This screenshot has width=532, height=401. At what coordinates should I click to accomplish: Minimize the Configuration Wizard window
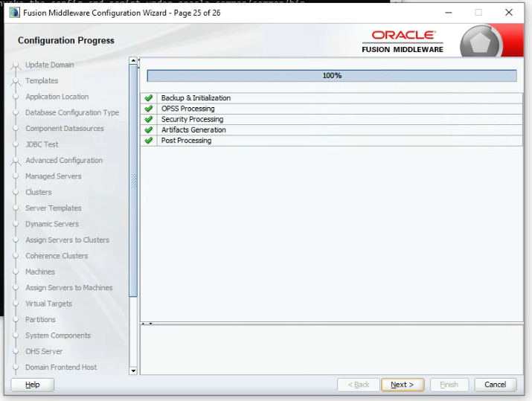(x=449, y=13)
